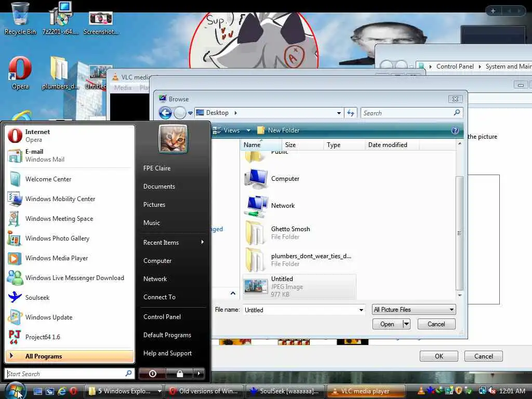
Task: Switch to VLC media player taskbar button
Action: click(x=366, y=391)
